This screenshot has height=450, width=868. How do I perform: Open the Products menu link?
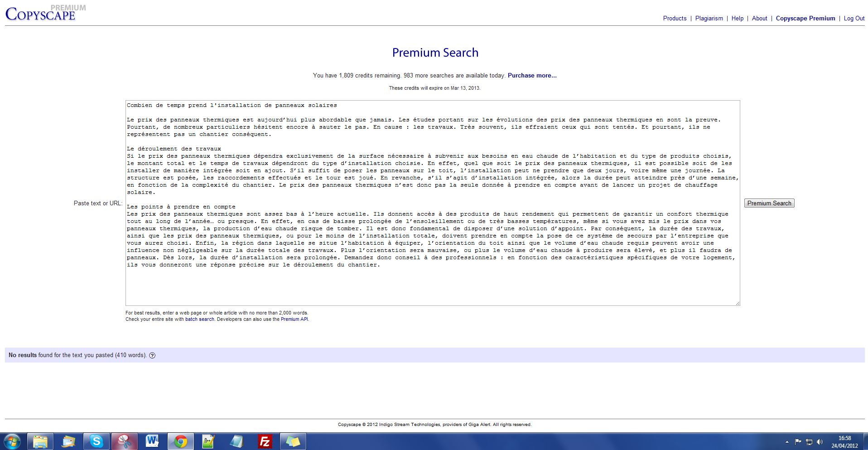[675, 19]
